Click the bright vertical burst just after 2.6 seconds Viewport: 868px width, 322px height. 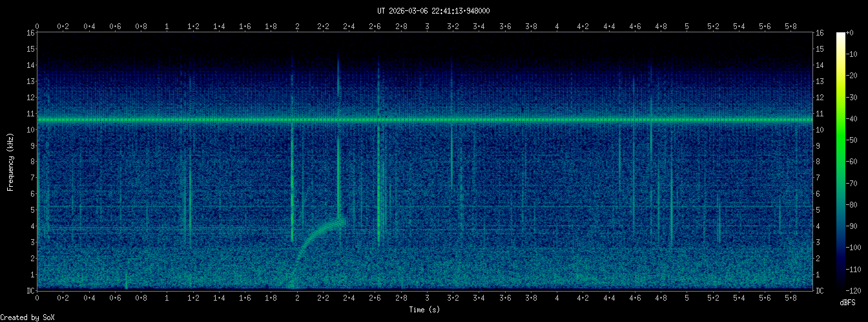[x=379, y=194]
